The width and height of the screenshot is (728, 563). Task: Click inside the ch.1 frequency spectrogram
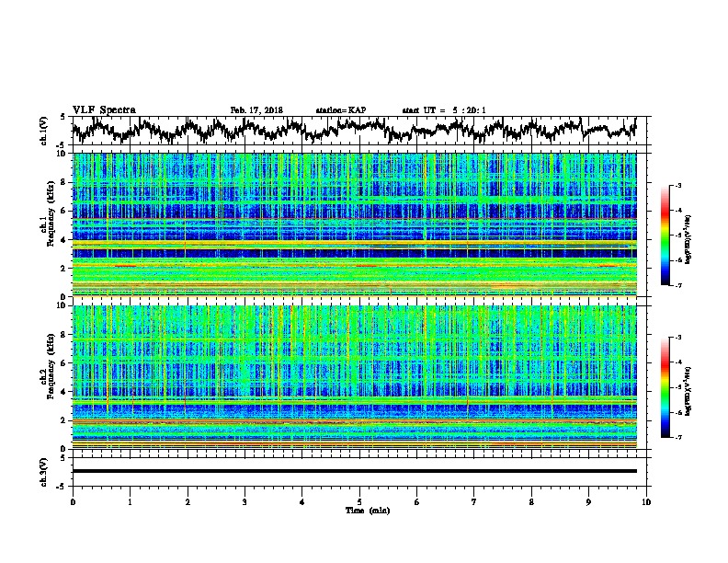point(354,224)
